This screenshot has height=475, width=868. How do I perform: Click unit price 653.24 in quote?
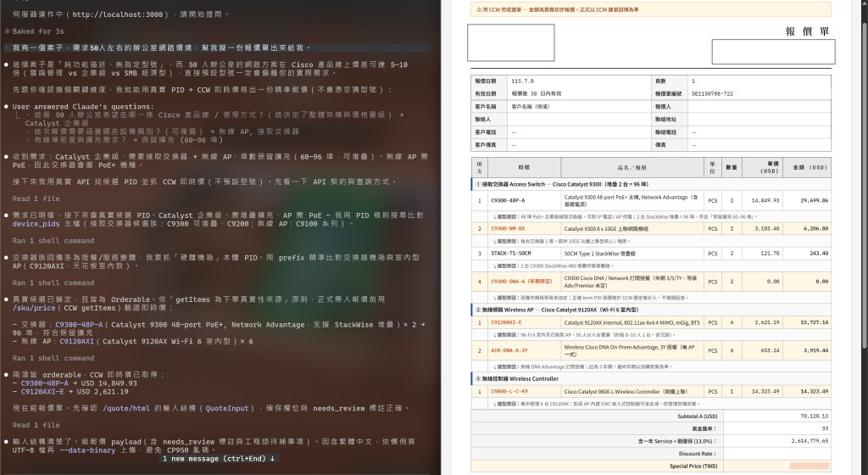coord(770,350)
